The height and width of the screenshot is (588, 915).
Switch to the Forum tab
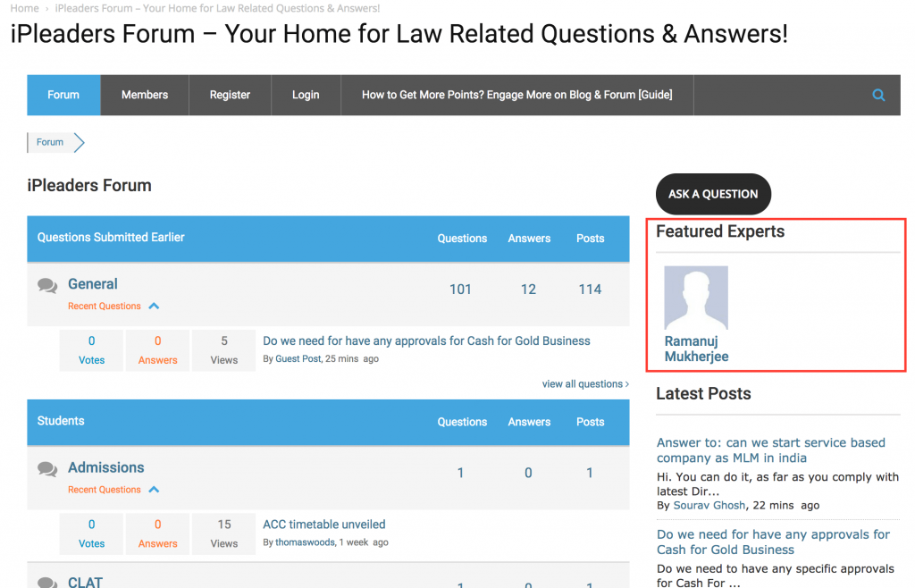[x=63, y=95]
